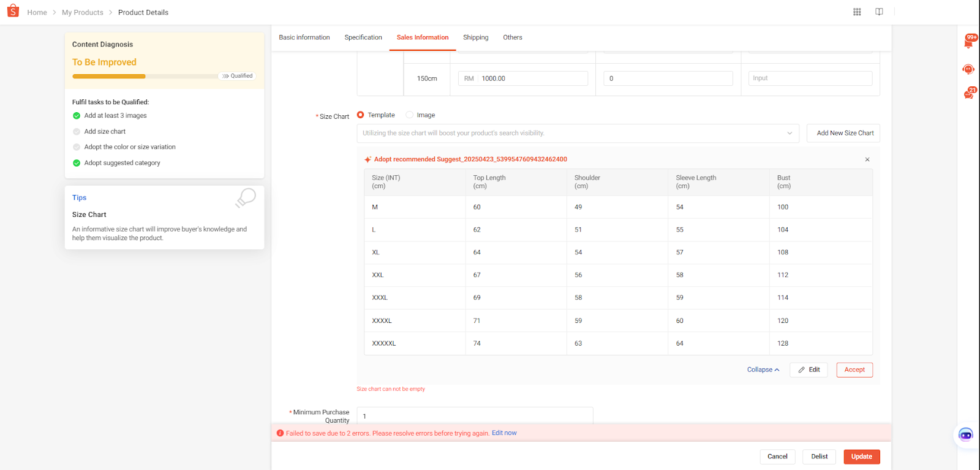Click the Content Diagnosis progress bar

pos(145,77)
